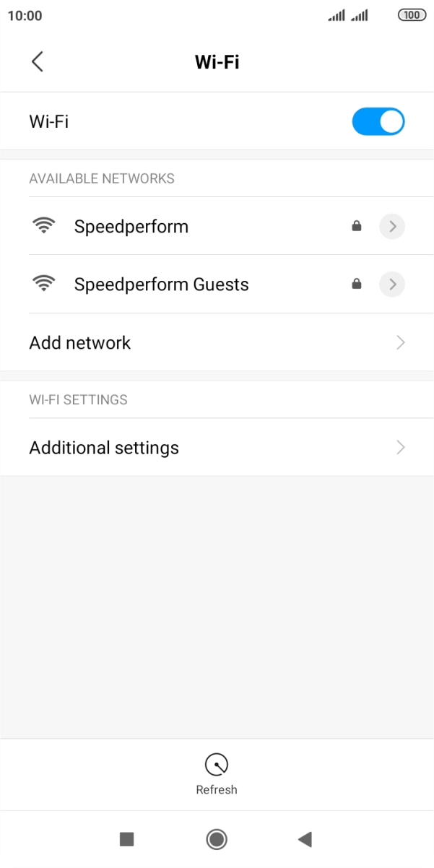
Task: Tap the Refresh icon at the bottom
Action: coord(217,763)
